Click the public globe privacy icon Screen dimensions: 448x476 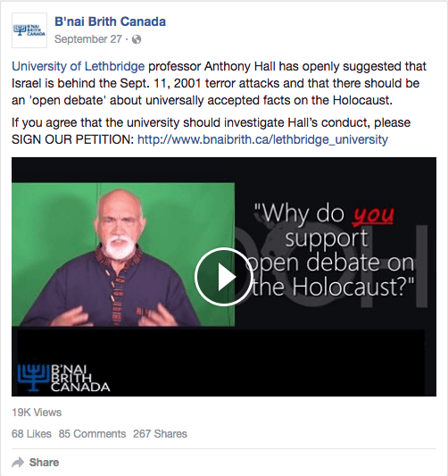click(x=137, y=39)
